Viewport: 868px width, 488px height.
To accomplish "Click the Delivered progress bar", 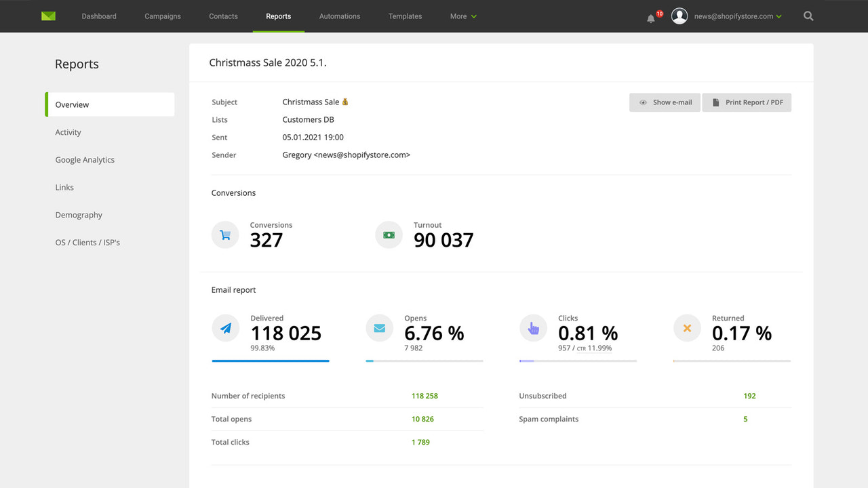I will (270, 361).
